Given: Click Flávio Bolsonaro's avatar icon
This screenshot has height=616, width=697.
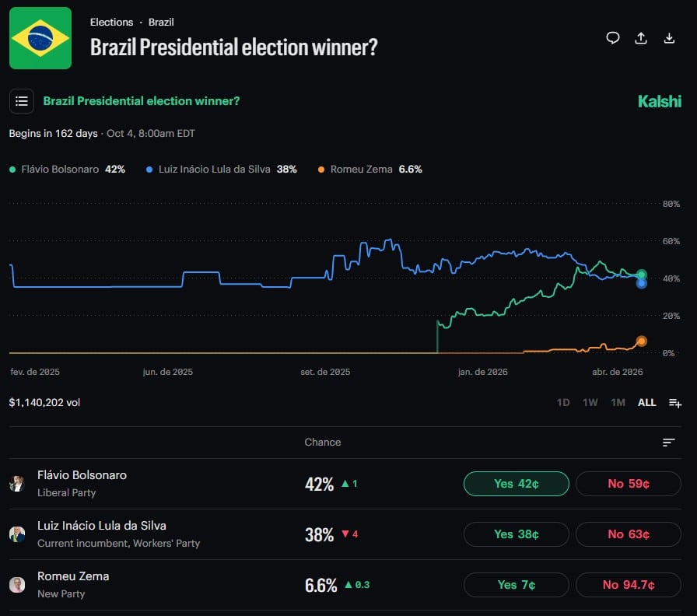Looking at the screenshot, I should [x=17, y=484].
